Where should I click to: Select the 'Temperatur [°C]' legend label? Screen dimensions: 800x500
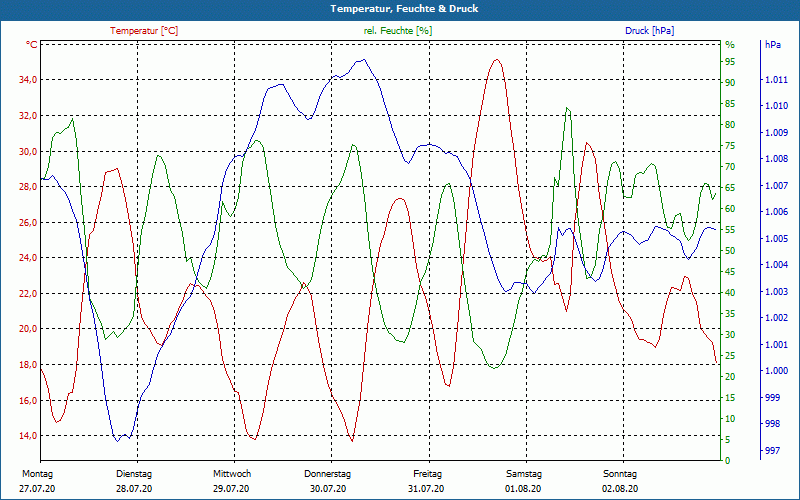(x=144, y=31)
